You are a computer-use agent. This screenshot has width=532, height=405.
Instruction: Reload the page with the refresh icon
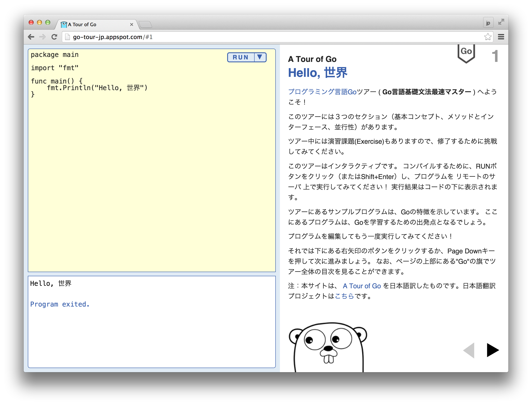coord(54,37)
